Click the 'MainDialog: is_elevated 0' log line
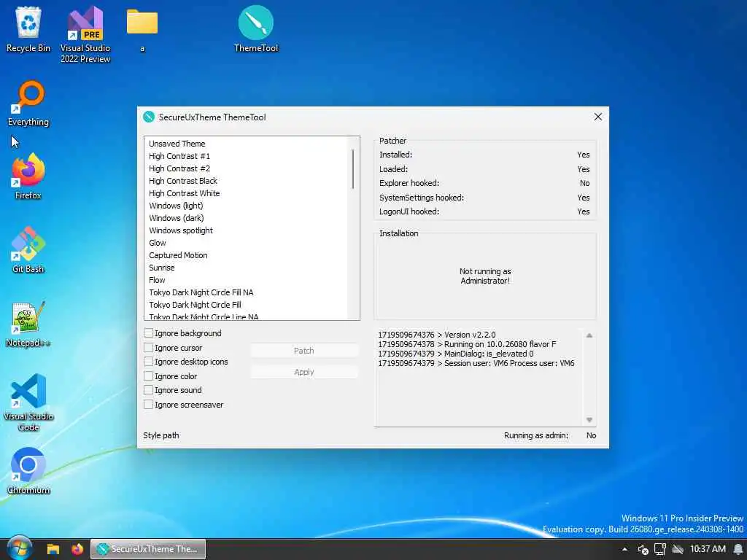The height and width of the screenshot is (560, 747). (455, 354)
